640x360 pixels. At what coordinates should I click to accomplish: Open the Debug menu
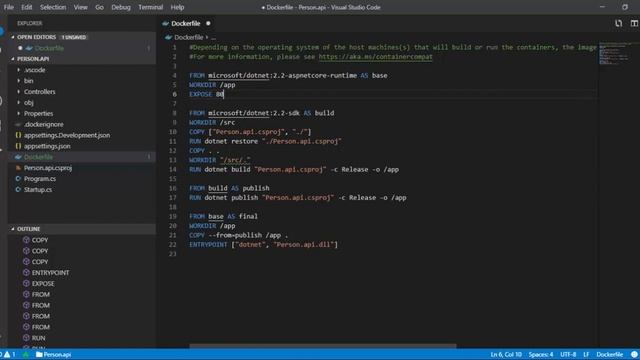tap(121, 7)
